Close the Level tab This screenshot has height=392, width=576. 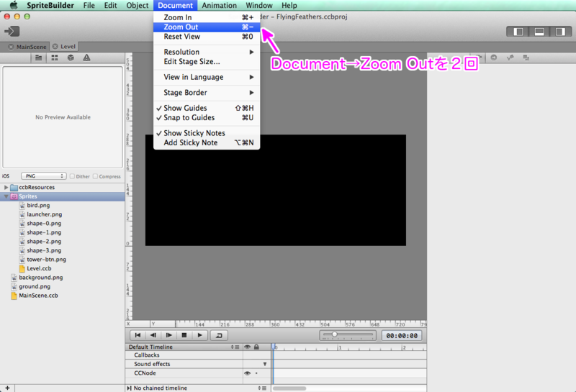tap(55, 46)
